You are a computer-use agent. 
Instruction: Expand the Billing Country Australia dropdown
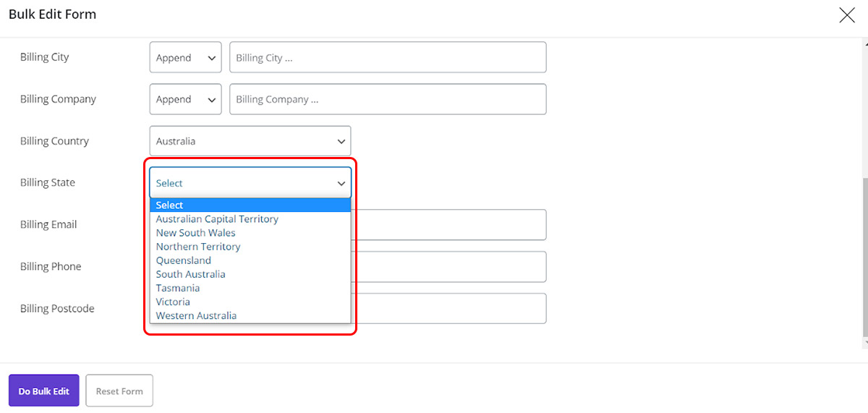tap(250, 141)
